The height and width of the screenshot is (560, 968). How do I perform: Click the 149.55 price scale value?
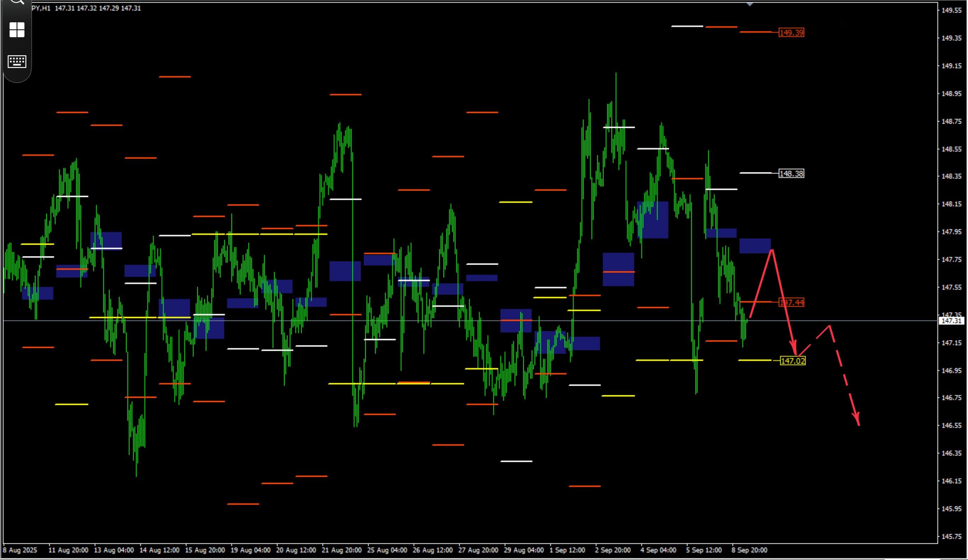[951, 10]
